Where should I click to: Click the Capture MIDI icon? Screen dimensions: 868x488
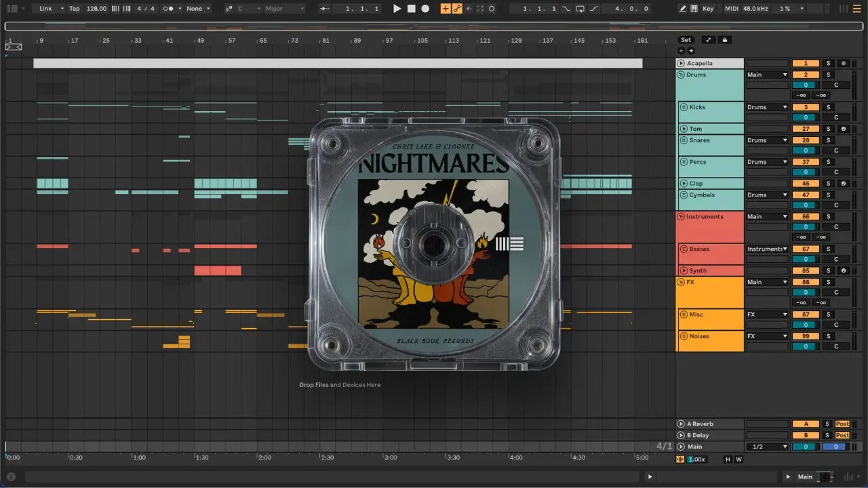click(x=480, y=9)
